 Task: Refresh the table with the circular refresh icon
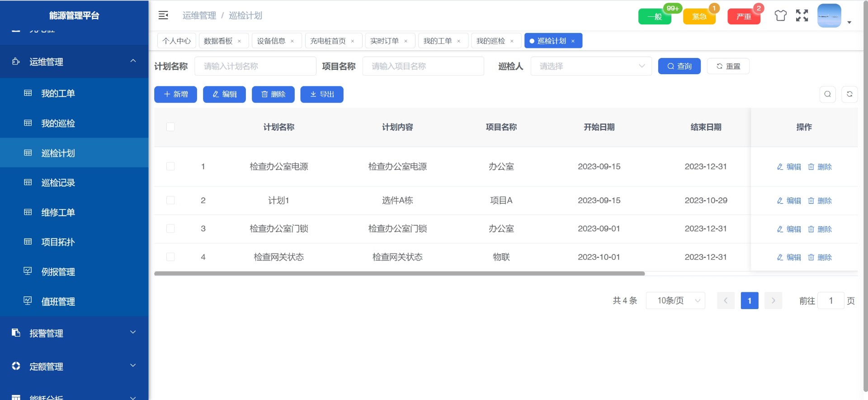(849, 94)
